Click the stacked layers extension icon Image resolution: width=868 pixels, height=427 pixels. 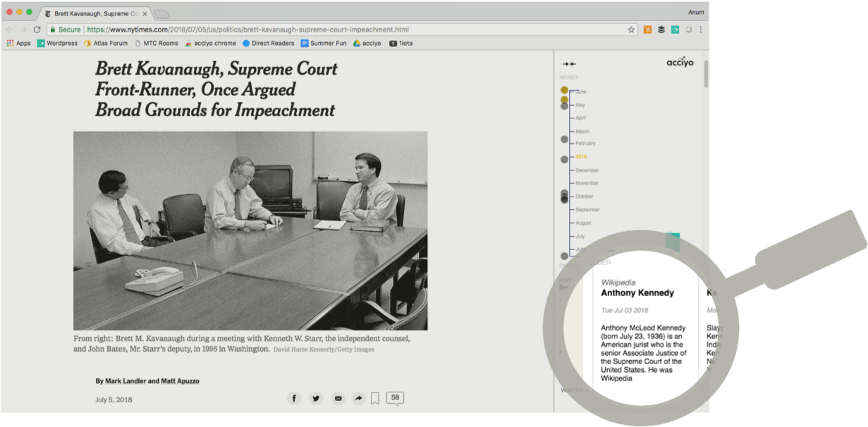[x=661, y=30]
